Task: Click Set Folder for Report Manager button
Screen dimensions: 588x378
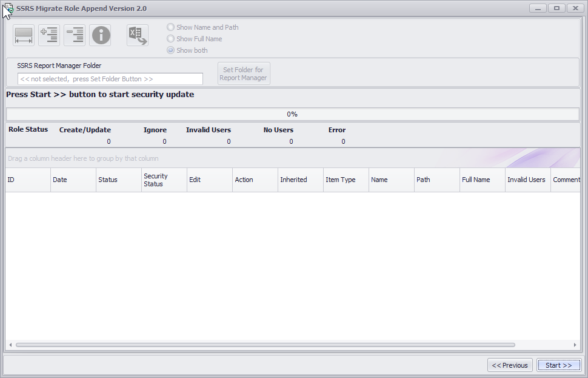Action: click(244, 73)
